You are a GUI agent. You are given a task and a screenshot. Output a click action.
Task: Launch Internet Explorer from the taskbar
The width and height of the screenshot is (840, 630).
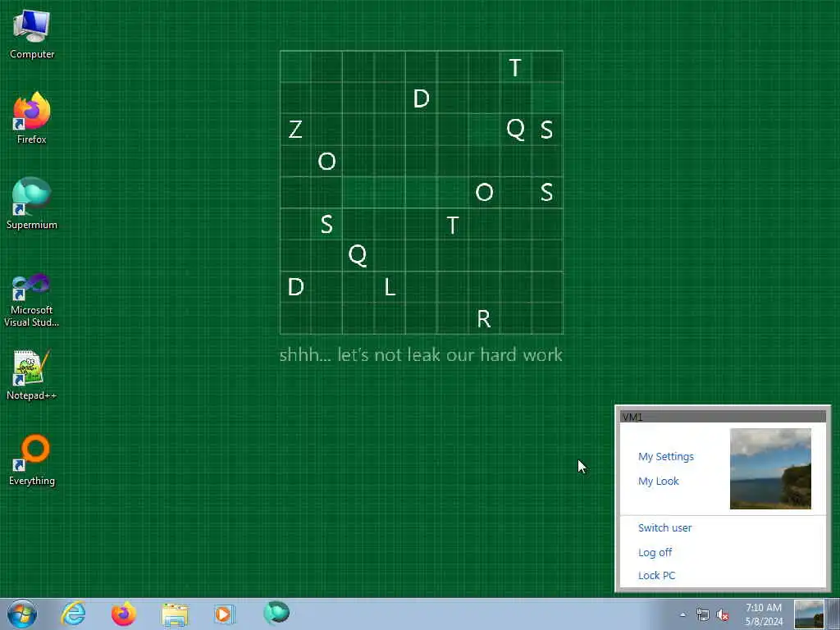tap(73, 614)
